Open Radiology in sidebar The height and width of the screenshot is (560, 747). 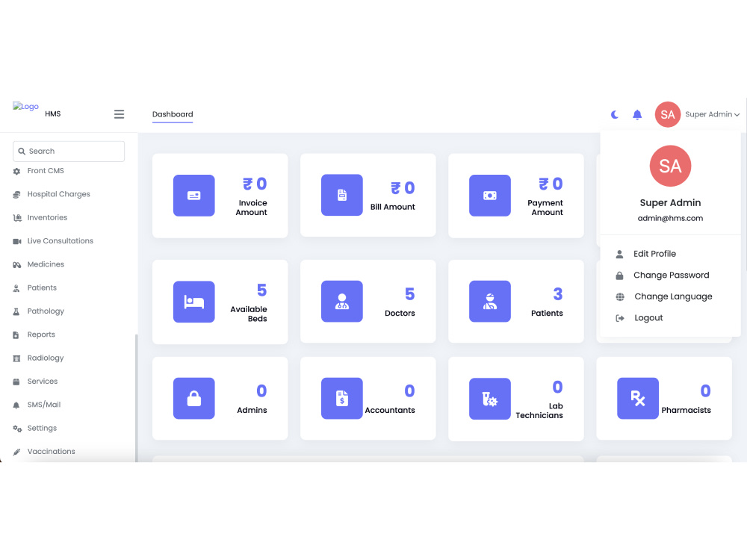click(46, 358)
